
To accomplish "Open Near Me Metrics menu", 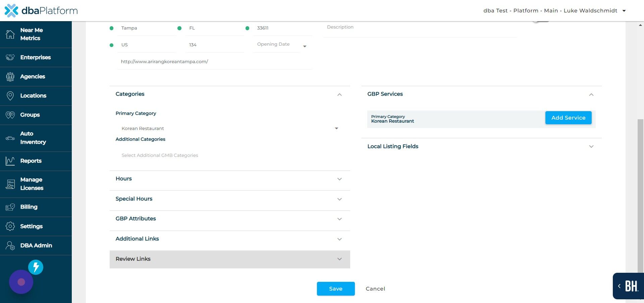I will pyautogui.click(x=36, y=34).
